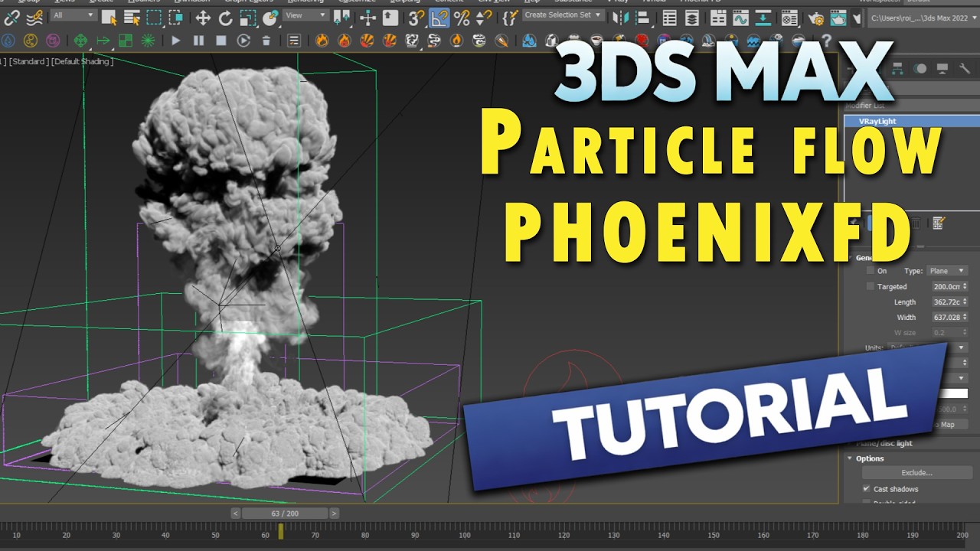Viewport: 980px width, 551px height.
Task: Click the Phoenix FD play simulation button
Action: coord(176,41)
